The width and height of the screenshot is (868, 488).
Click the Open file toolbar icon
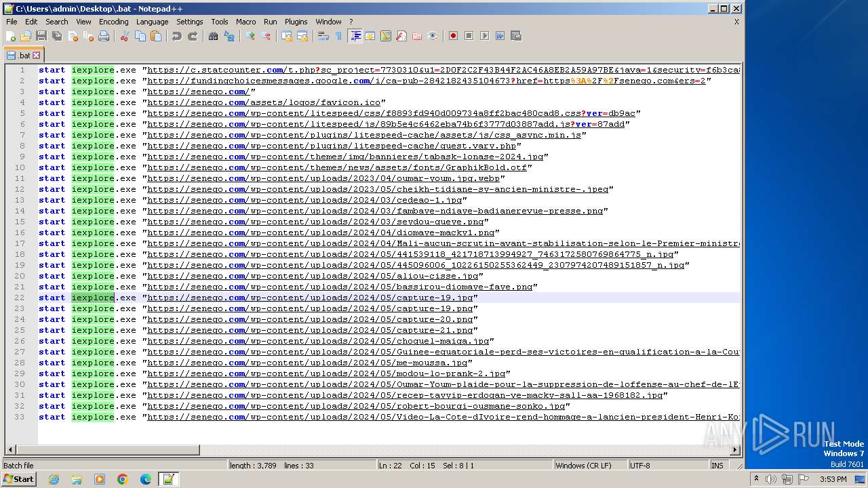tap(26, 36)
